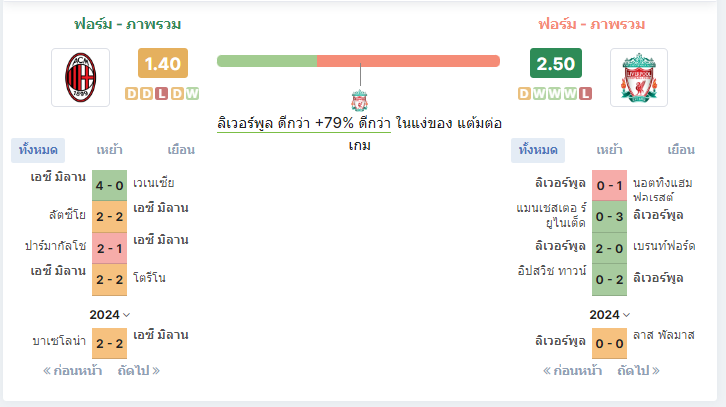The width and height of the screenshot is (726, 407).
Task: Expand the 2024 year dropdown under AC Milan
Action: [x=110, y=315]
